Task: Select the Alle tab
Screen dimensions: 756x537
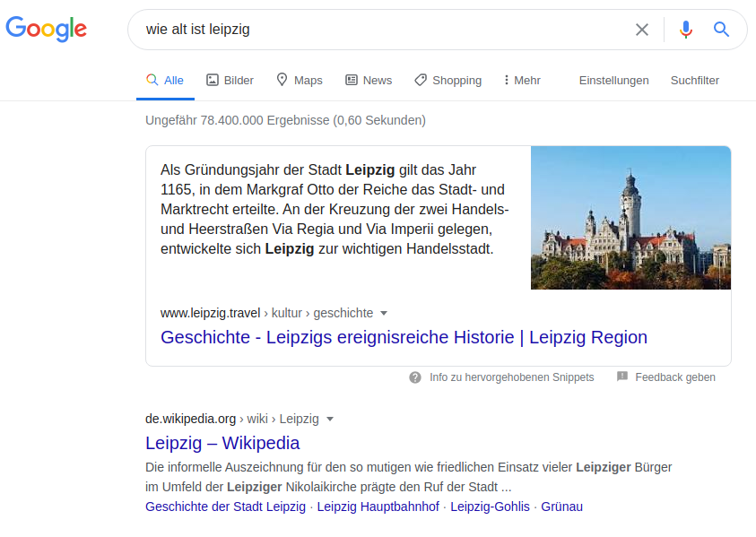Action: 165,80
